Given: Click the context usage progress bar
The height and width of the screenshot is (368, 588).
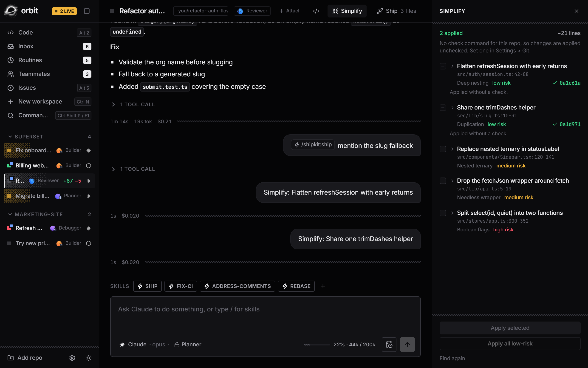Looking at the screenshot, I should tap(317, 345).
